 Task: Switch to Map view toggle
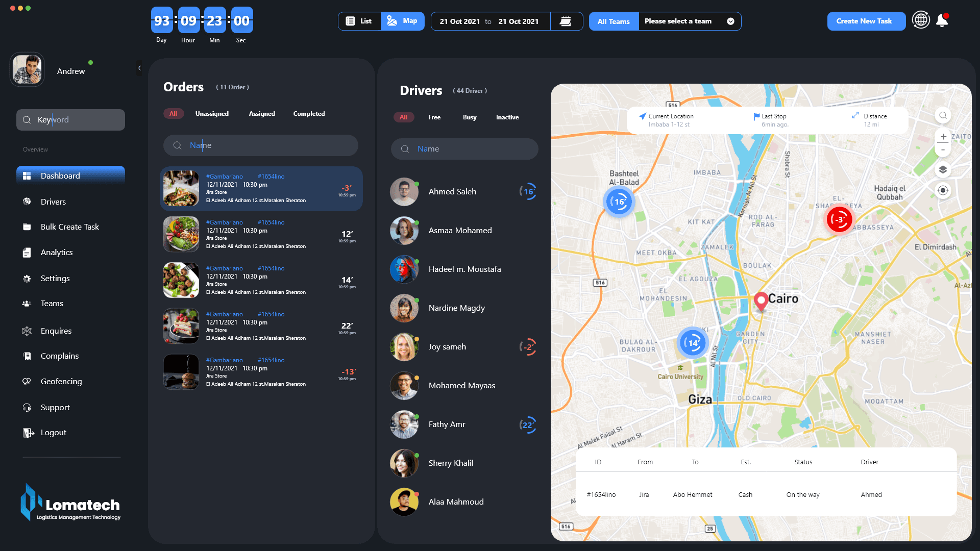click(402, 21)
